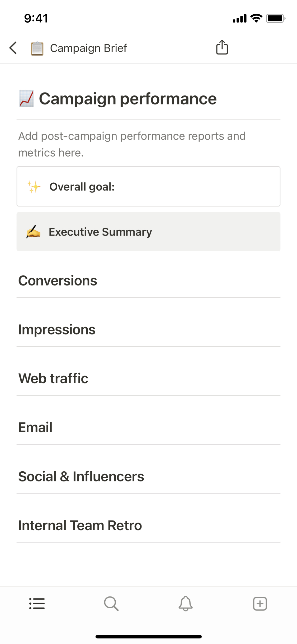Open search with the magnifier icon

111,604
